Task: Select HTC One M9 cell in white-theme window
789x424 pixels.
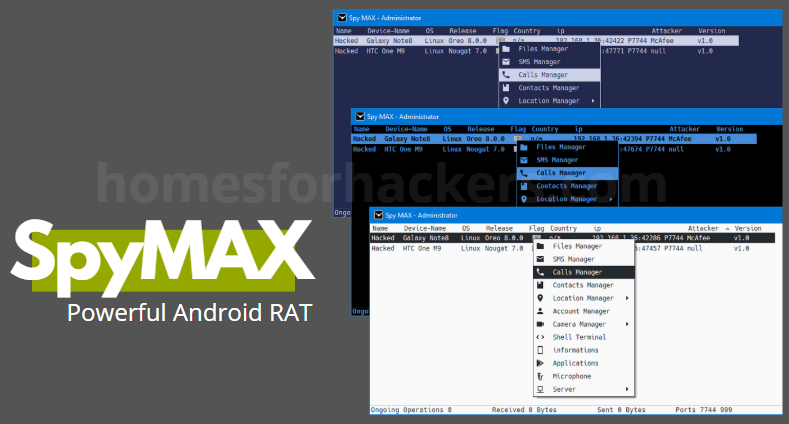Action: [422, 248]
